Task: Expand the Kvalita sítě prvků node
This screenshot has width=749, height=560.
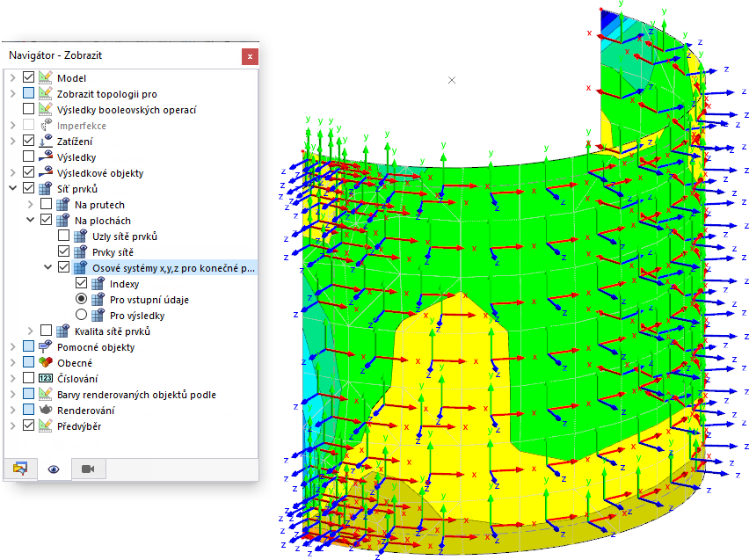Action: pyautogui.click(x=33, y=331)
